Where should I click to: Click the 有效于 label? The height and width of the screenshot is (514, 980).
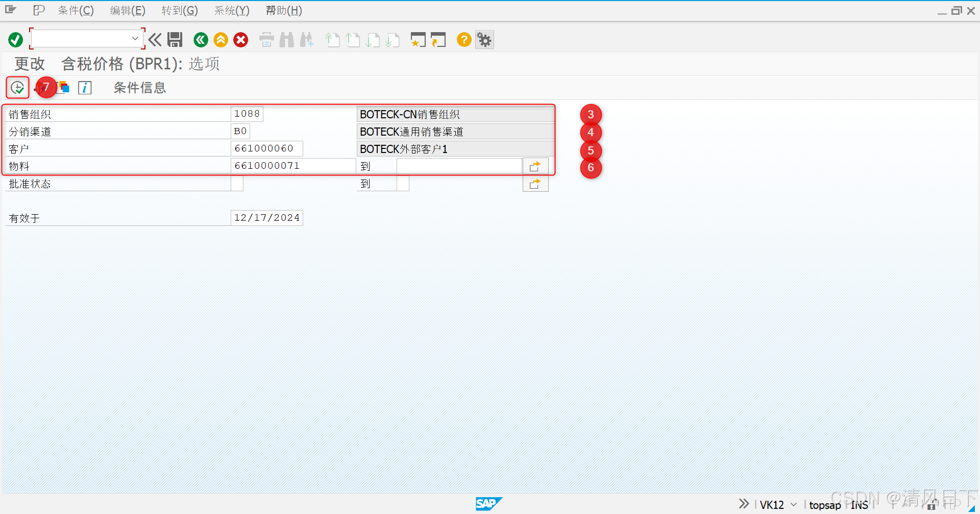click(x=24, y=219)
